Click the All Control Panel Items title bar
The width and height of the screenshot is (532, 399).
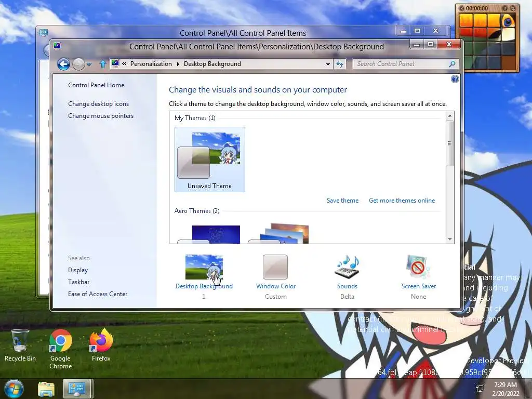[x=243, y=33]
